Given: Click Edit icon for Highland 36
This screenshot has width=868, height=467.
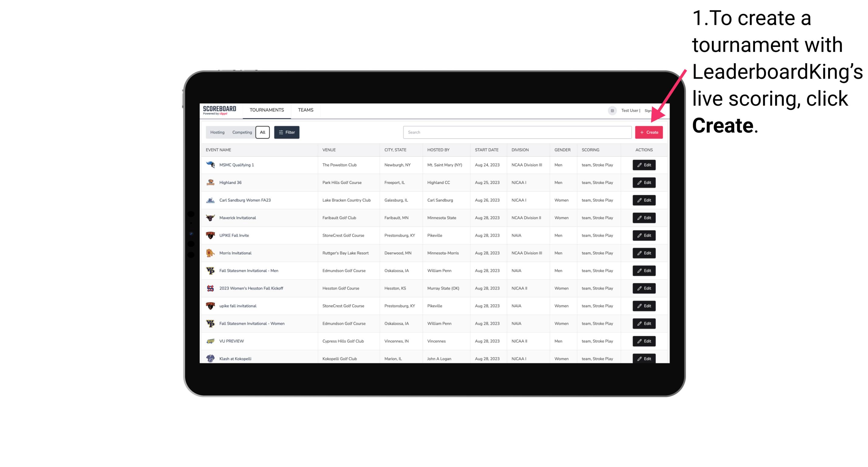Looking at the screenshot, I should [644, 182].
